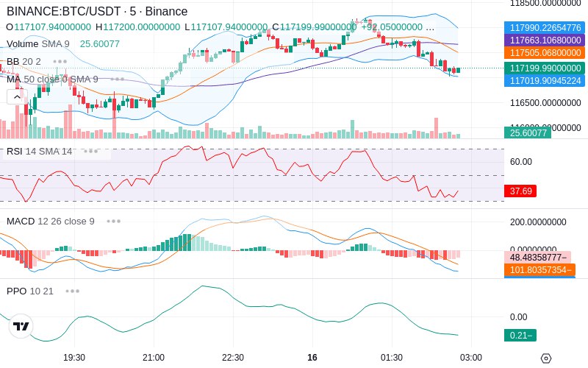This screenshot has width=588, height=368.
Task: Select PPO 10 21 legend label
Action: tap(30, 291)
